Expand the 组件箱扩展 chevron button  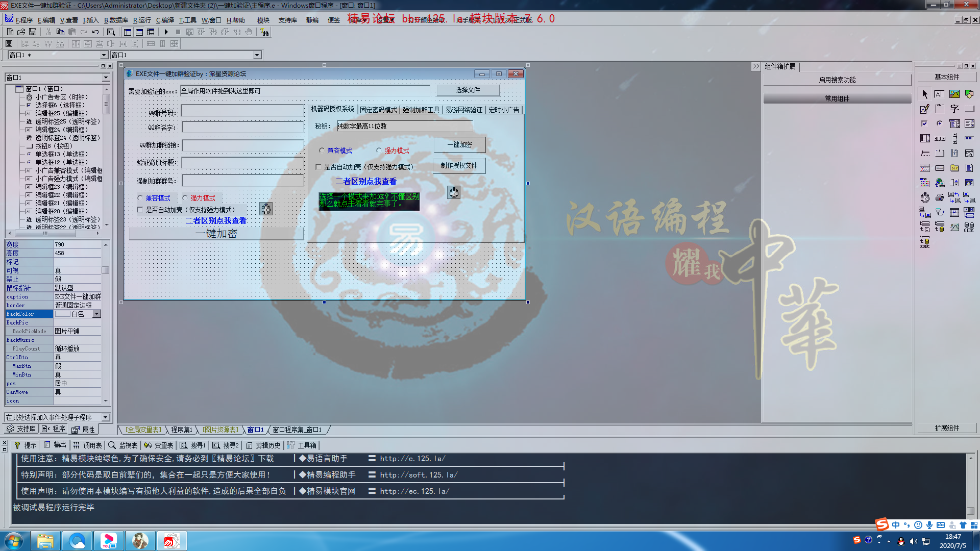[x=756, y=66]
